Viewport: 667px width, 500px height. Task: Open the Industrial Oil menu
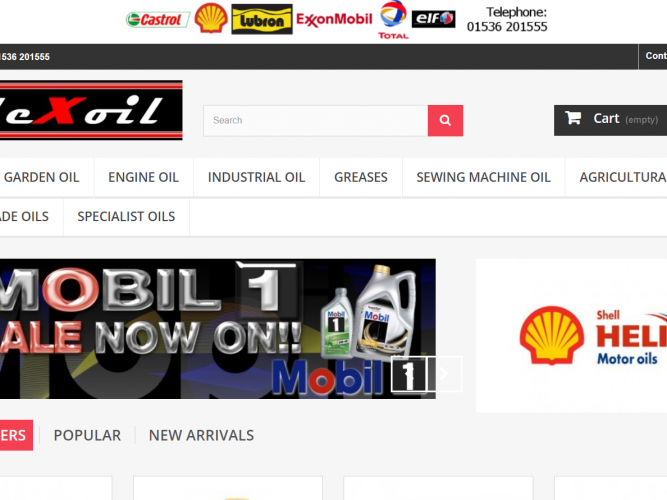(x=256, y=177)
